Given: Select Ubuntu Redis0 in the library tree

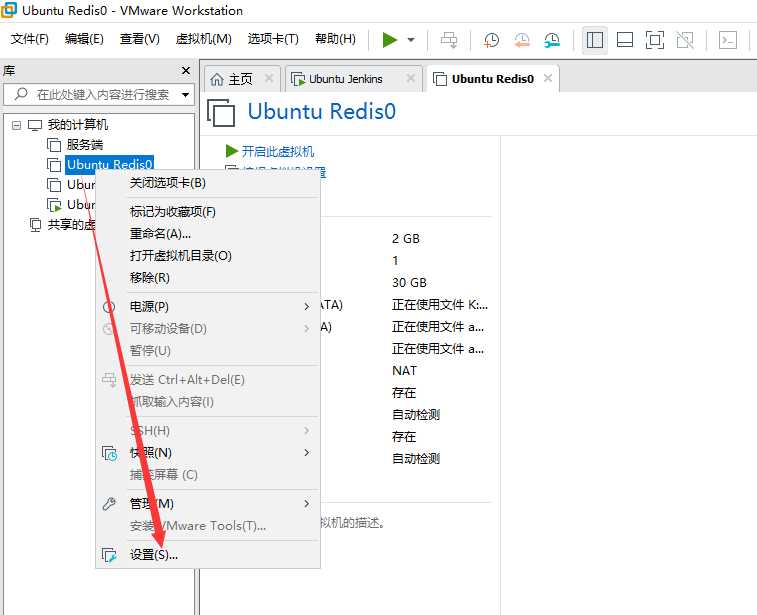Looking at the screenshot, I should point(110,165).
